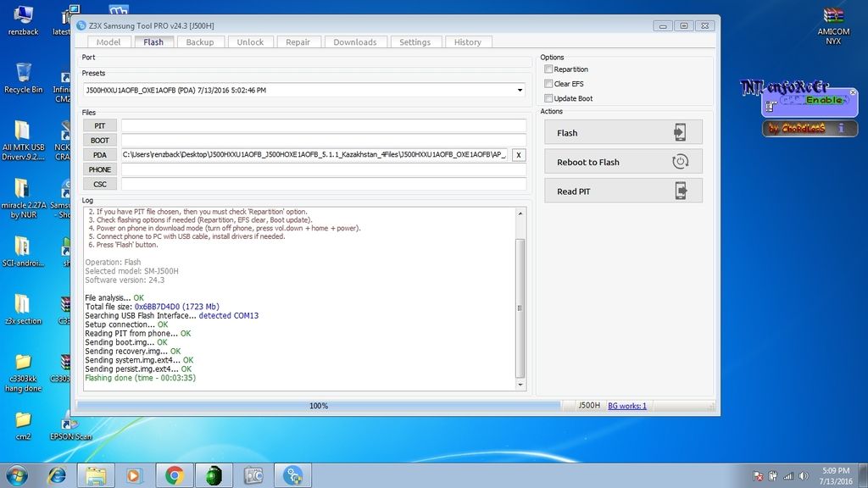Click the green grenade taskbar icon
The height and width of the screenshot is (488, 868).
214,475
